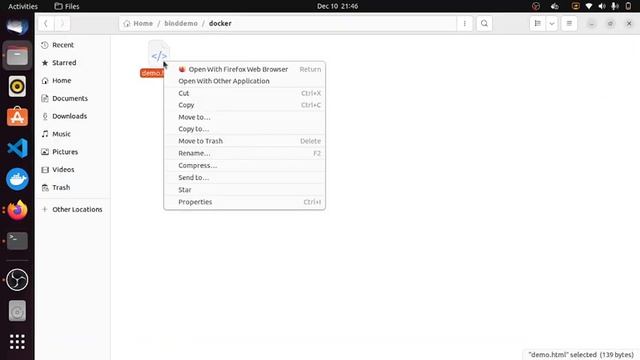Screen dimensions: 640x360
Task: Toggle list view layout button
Action: coord(538,23)
